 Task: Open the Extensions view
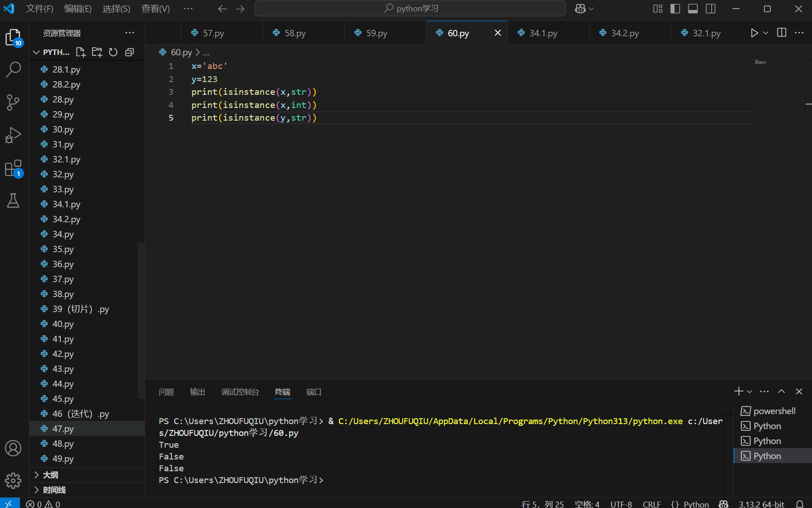tap(13, 168)
